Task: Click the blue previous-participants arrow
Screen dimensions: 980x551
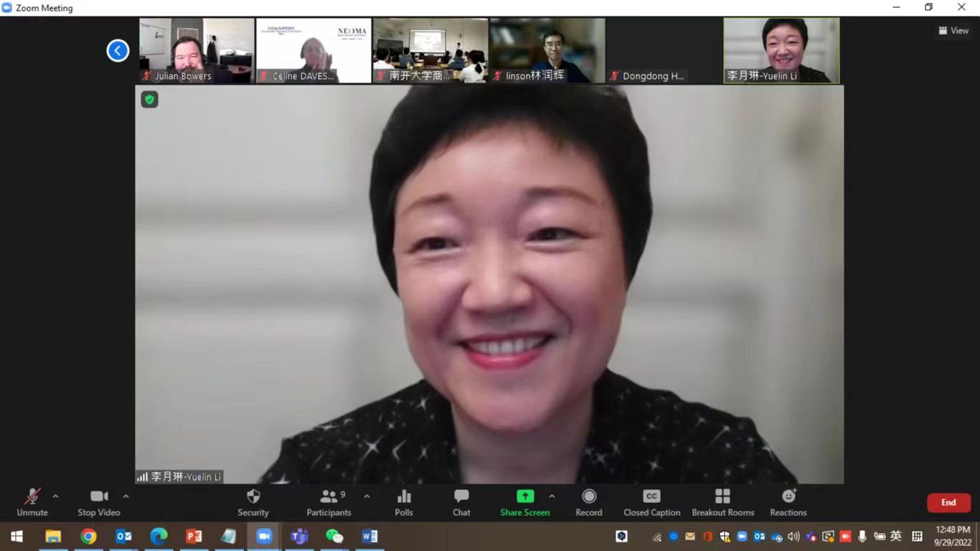Action: click(x=118, y=50)
